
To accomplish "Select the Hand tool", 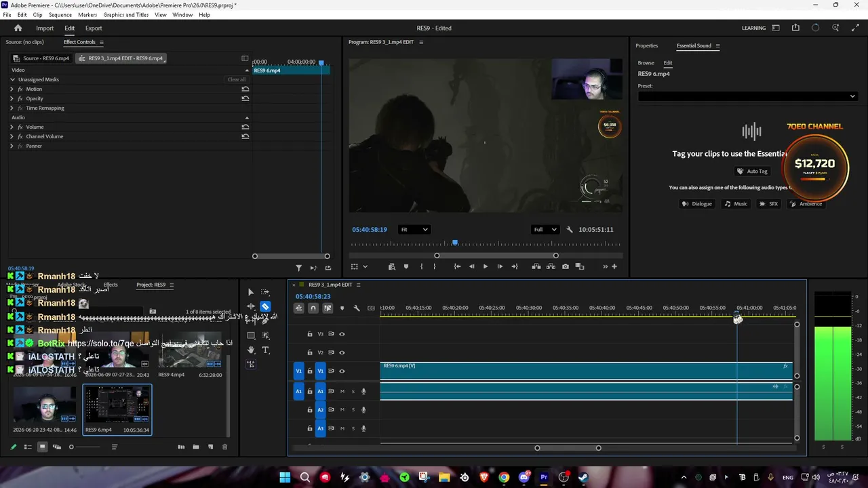I will point(251,350).
